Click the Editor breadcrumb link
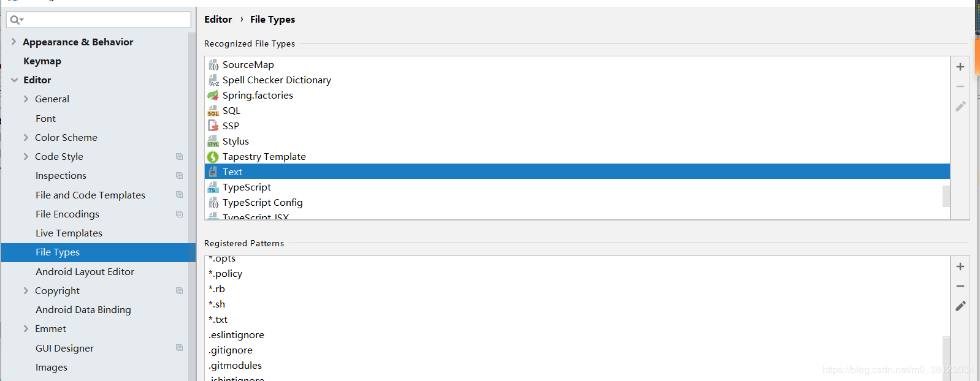Screen dimensions: 980x381 tap(218, 20)
